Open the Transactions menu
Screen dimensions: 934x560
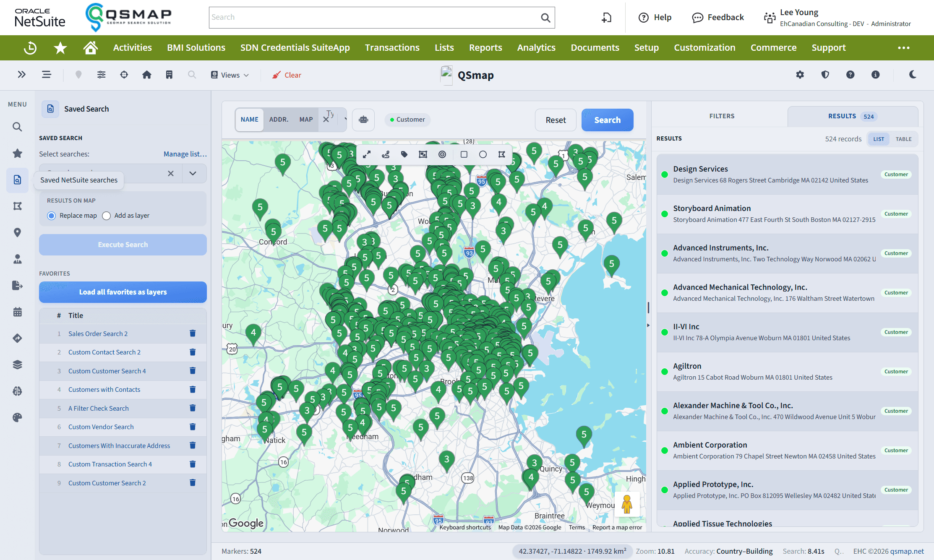[392, 48]
